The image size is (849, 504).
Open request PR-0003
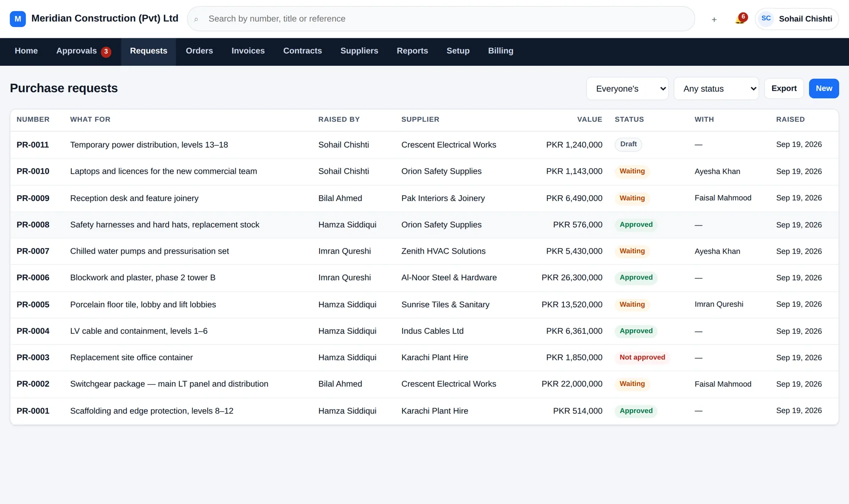point(33,357)
